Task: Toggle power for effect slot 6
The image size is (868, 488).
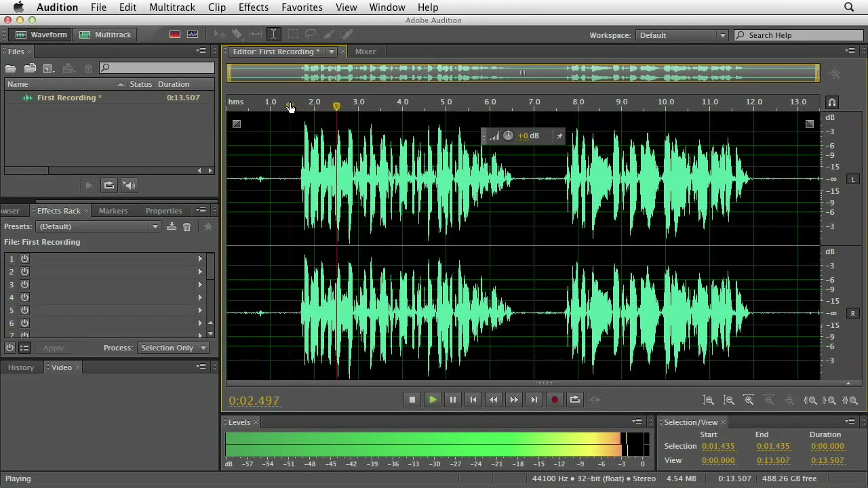Action: [x=24, y=323]
